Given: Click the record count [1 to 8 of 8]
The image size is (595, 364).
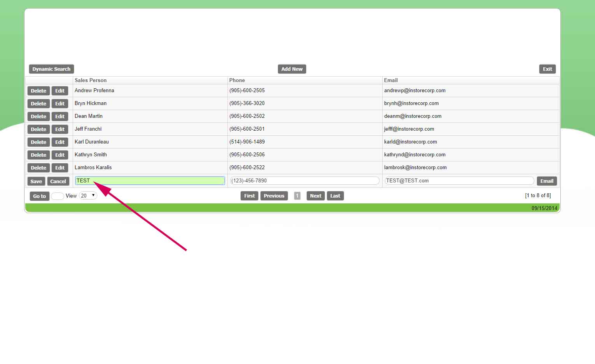Looking at the screenshot, I should [538, 196].
